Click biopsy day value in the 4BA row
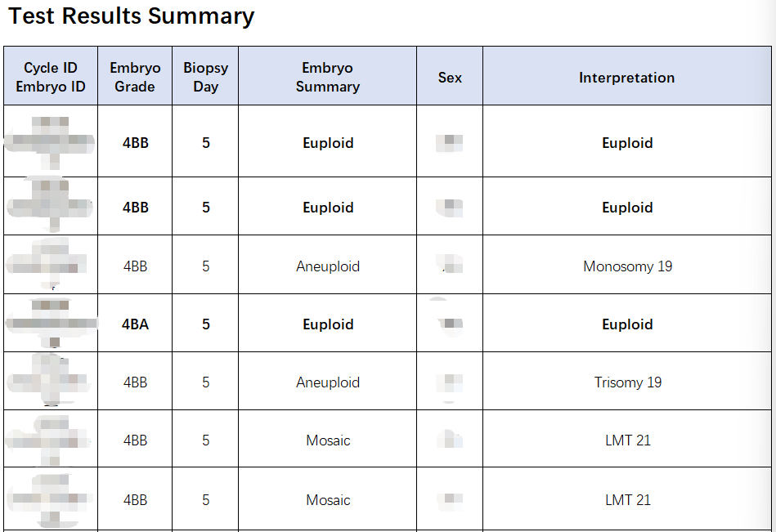Screen dimensions: 776x532 click(x=205, y=324)
